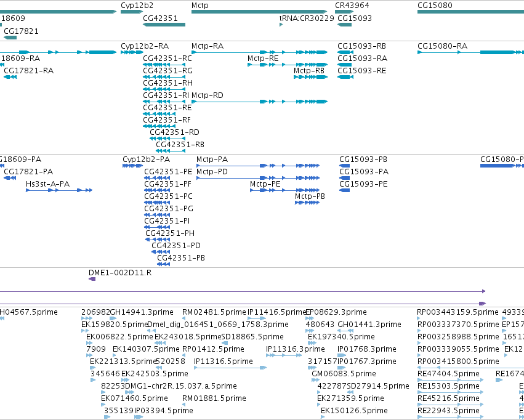Select EST GH14941.3prime

click(142, 312)
